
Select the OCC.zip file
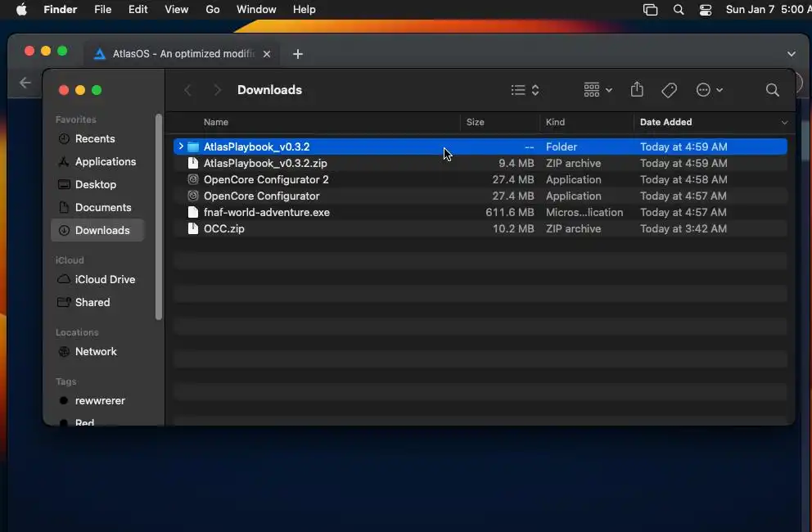480,229
